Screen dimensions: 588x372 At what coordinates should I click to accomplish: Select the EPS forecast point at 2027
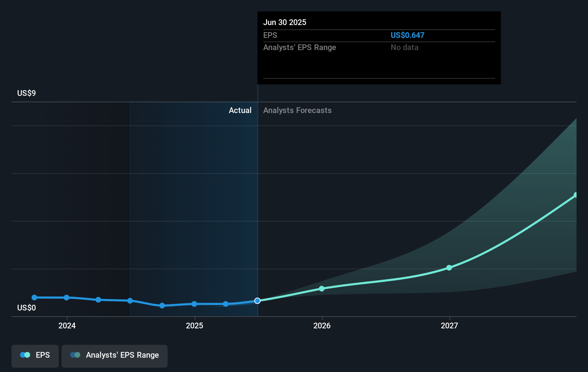tap(449, 268)
